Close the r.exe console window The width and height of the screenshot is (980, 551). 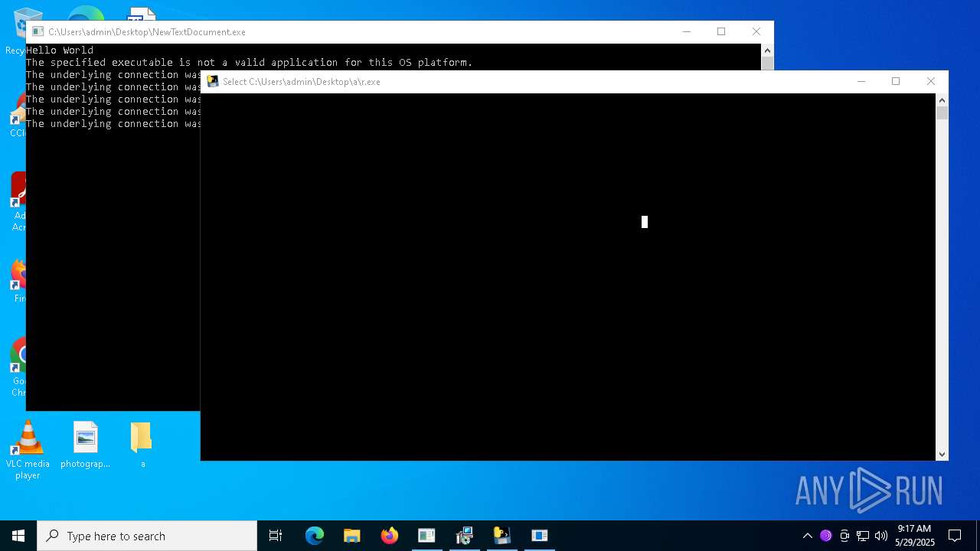(931, 82)
